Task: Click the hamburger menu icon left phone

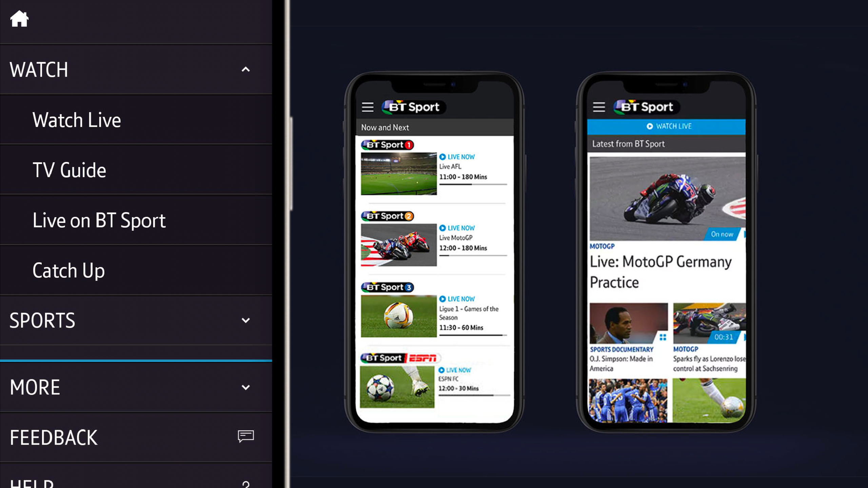Action: point(368,107)
